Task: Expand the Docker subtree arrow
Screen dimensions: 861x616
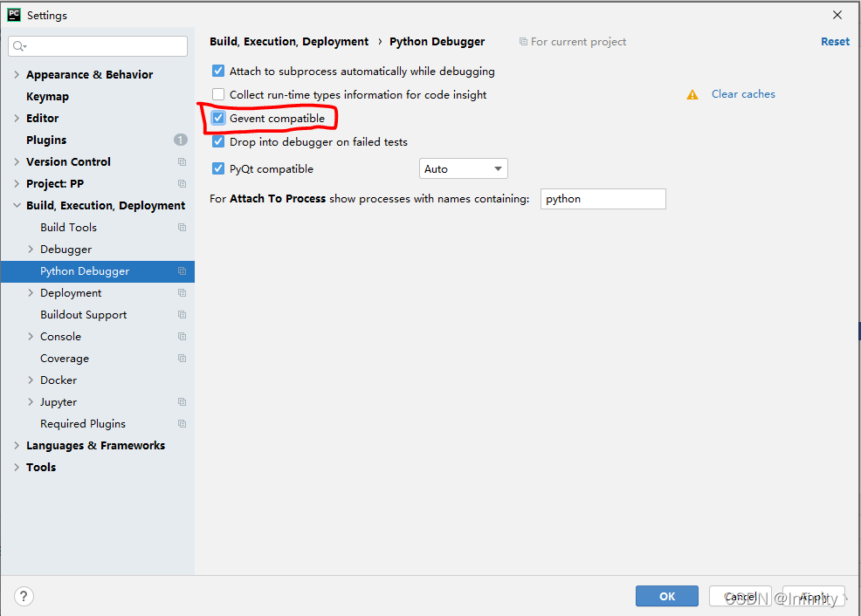Action: click(x=31, y=380)
